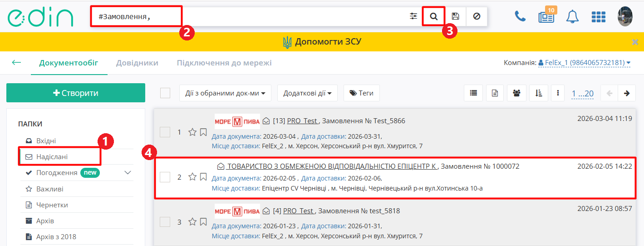This screenshot has height=246, width=644.
Task: Star the Test_5866 order document
Action: pyautogui.click(x=192, y=132)
